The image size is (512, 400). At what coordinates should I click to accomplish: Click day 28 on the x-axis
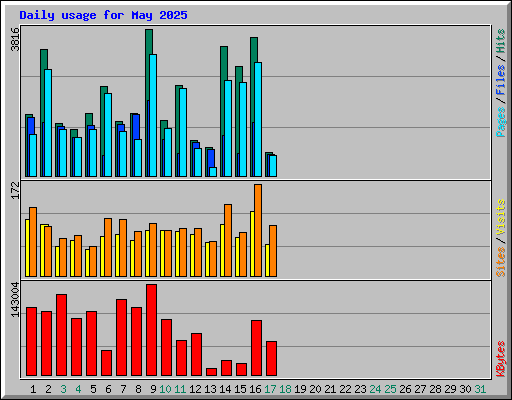coord(435,389)
